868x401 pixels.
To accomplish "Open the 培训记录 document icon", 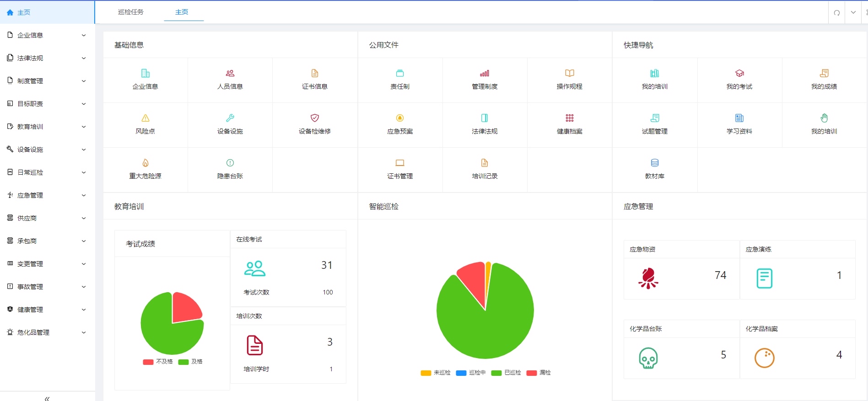I will pyautogui.click(x=485, y=163).
